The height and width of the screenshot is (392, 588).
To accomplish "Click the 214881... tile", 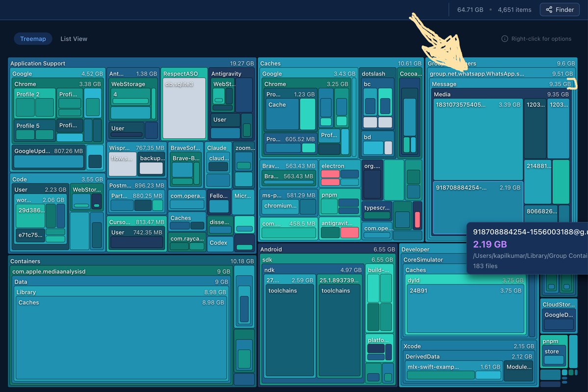I will [538, 182].
